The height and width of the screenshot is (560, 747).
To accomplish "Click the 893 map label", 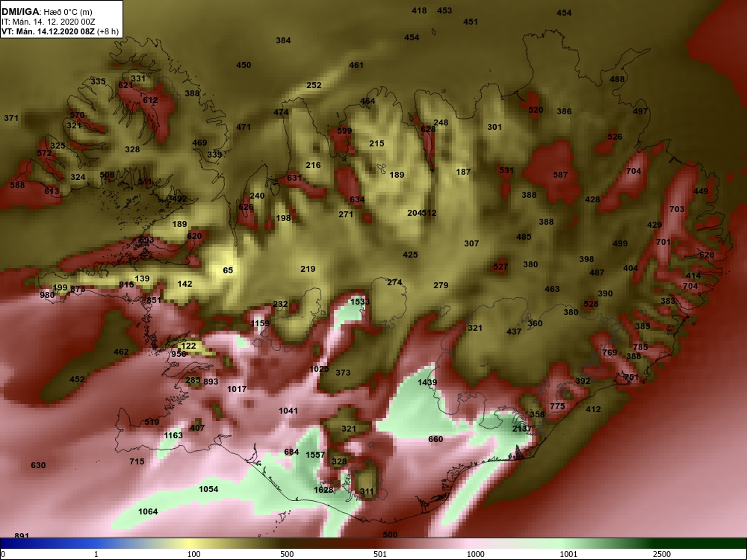I will (211, 382).
